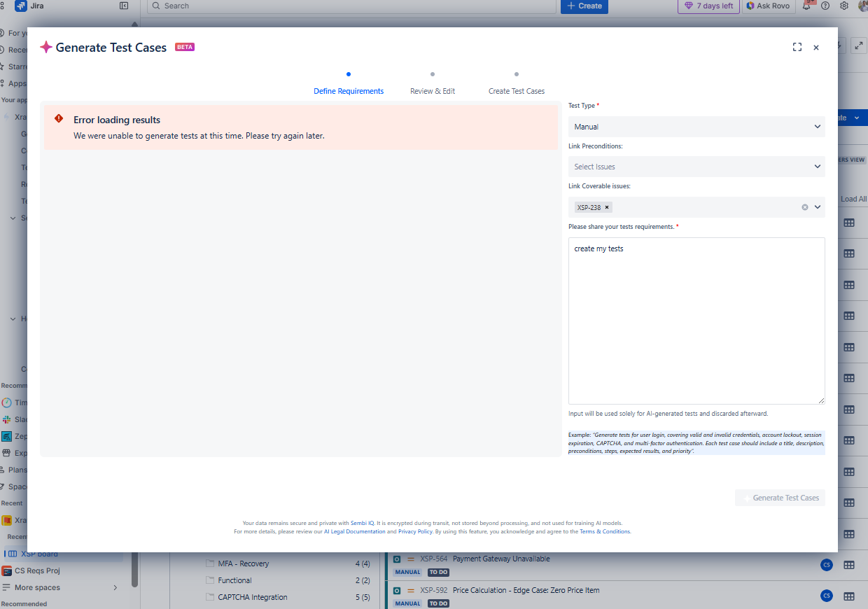The image size is (868, 609).
Task: Click the Ask Rovo button
Action: (770, 6)
